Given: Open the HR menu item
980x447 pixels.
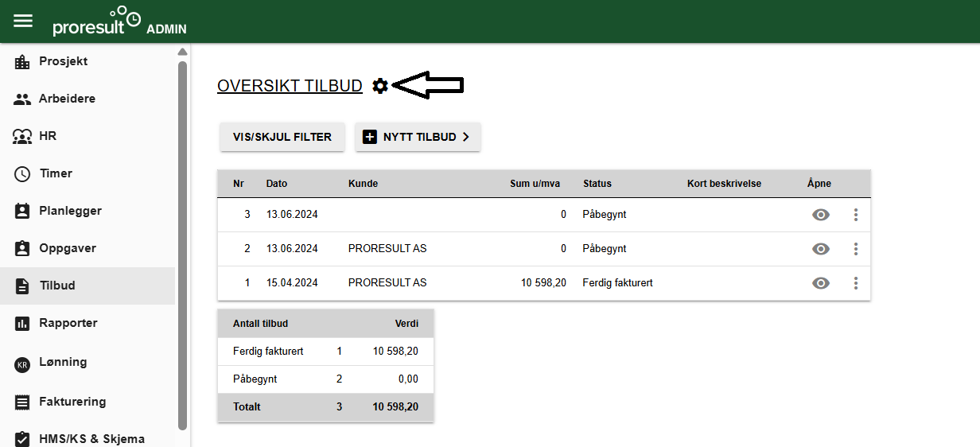Looking at the screenshot, I should pos(87,137).
